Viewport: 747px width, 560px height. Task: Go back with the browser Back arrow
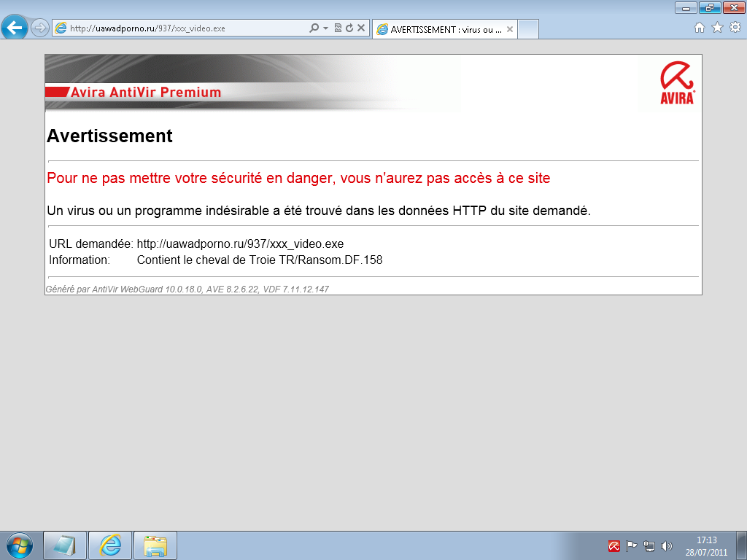click(15, 28)
